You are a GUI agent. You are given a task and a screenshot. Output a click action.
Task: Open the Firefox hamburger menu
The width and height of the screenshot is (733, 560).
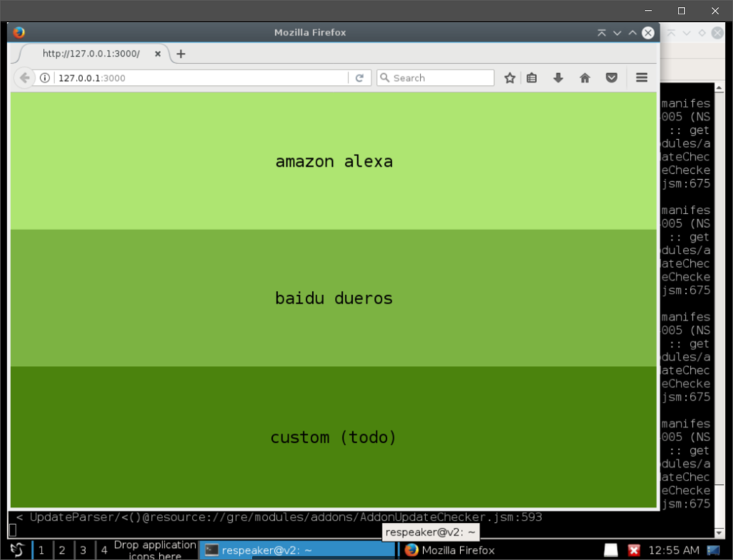[x=642, y=77]
